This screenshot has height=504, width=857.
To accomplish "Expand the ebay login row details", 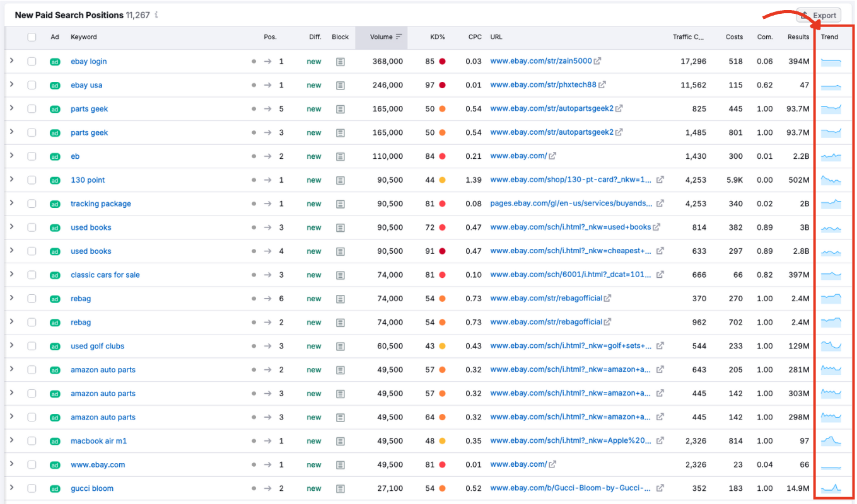I will (x=13, y=61).
